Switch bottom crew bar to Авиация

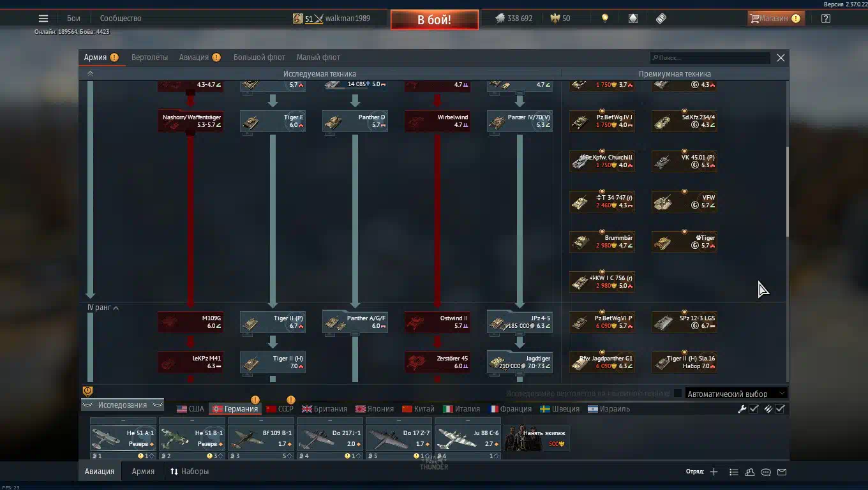click(x=100, y=471)
